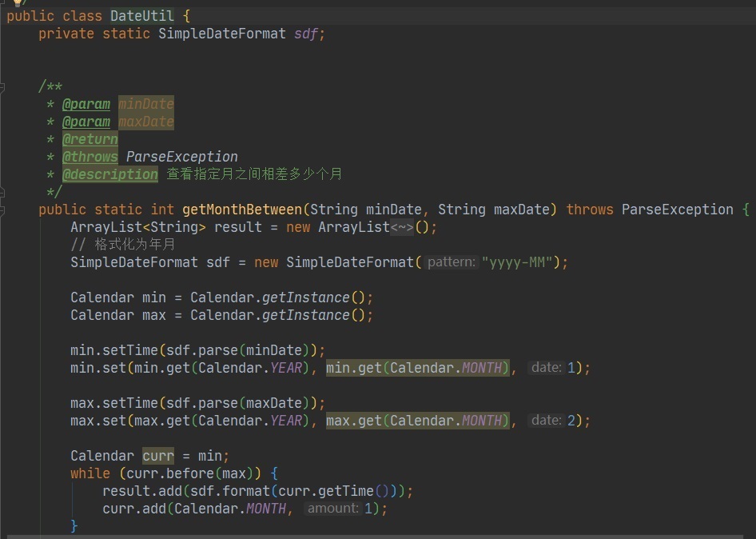Click the DateUtil class name
The width and height of the screenshot is (756, 539).
point(142,16)
